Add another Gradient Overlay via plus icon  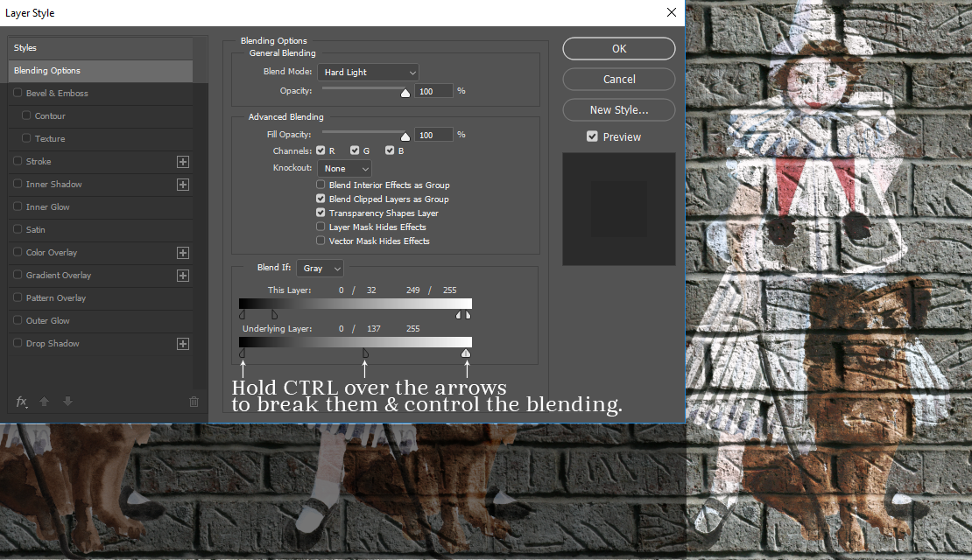pos(183,276)
